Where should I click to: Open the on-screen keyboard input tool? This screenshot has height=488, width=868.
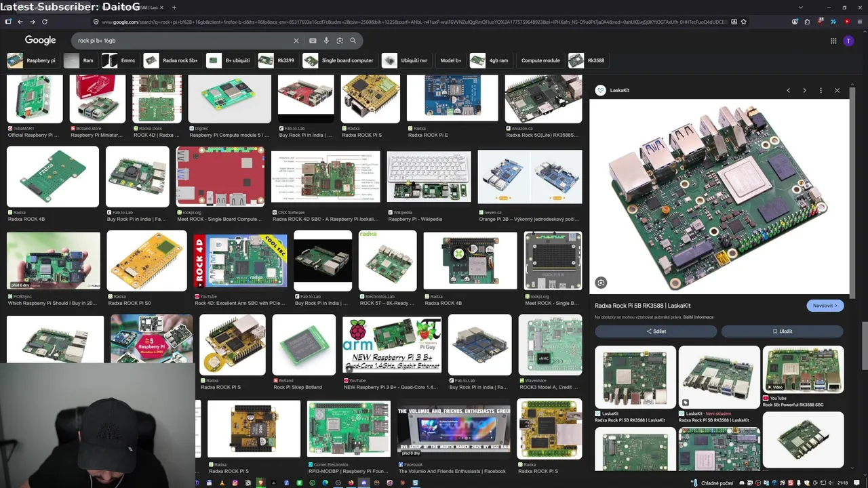point(313,41)
